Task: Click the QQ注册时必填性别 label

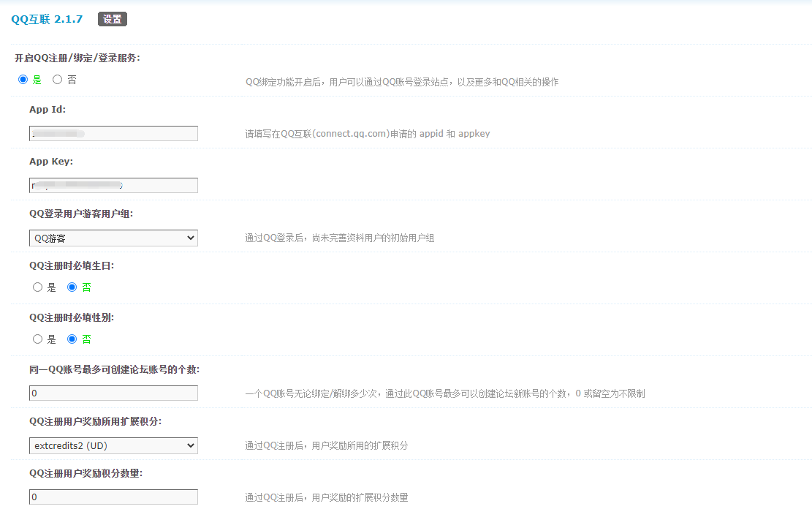Action: coord(72,317)
